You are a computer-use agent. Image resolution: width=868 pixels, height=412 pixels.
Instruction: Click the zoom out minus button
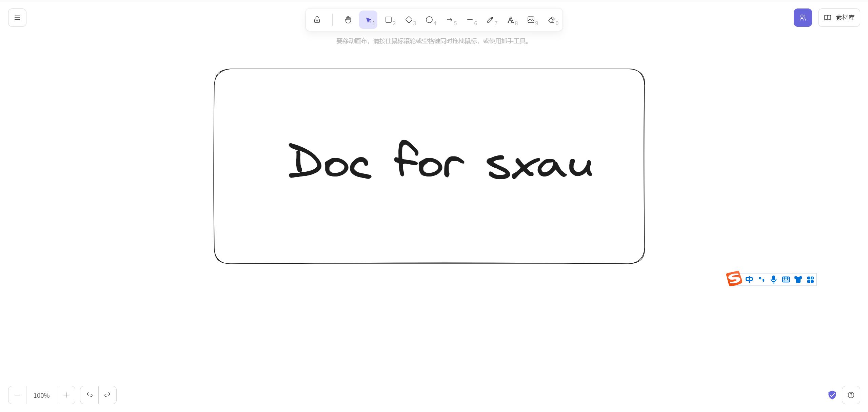pos(17,395)
